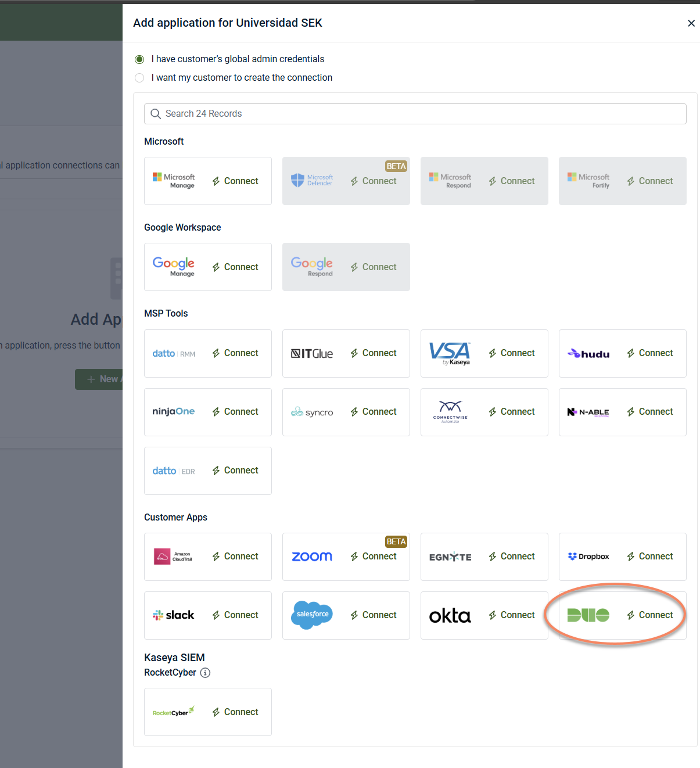
Task: Select the Datto EDR logo
Action: [x=174, y=471]
